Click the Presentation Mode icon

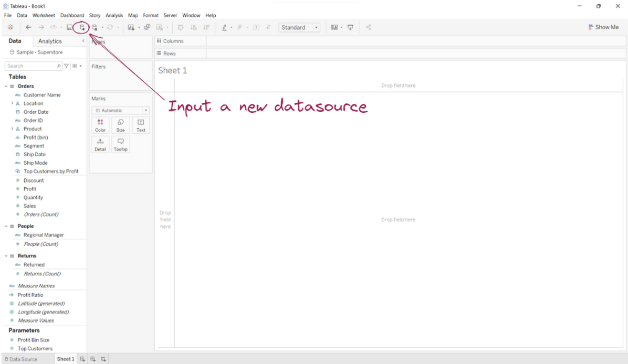pos(350,27)
